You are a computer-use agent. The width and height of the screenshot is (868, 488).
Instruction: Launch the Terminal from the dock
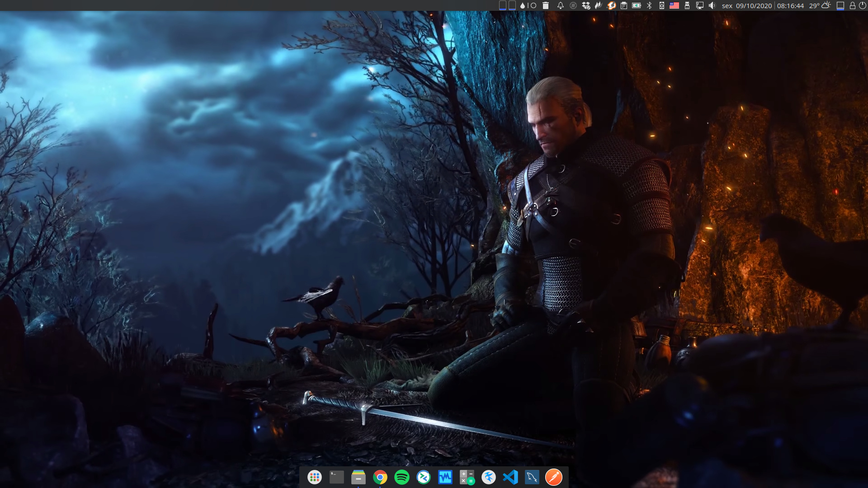pyautogui.click(x=336, y=477)
